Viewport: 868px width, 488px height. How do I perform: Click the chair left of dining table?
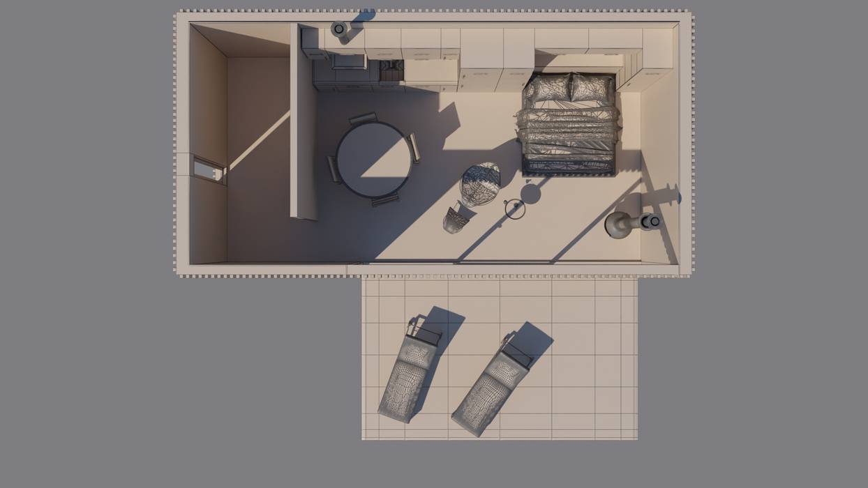(x=334, y=169)
